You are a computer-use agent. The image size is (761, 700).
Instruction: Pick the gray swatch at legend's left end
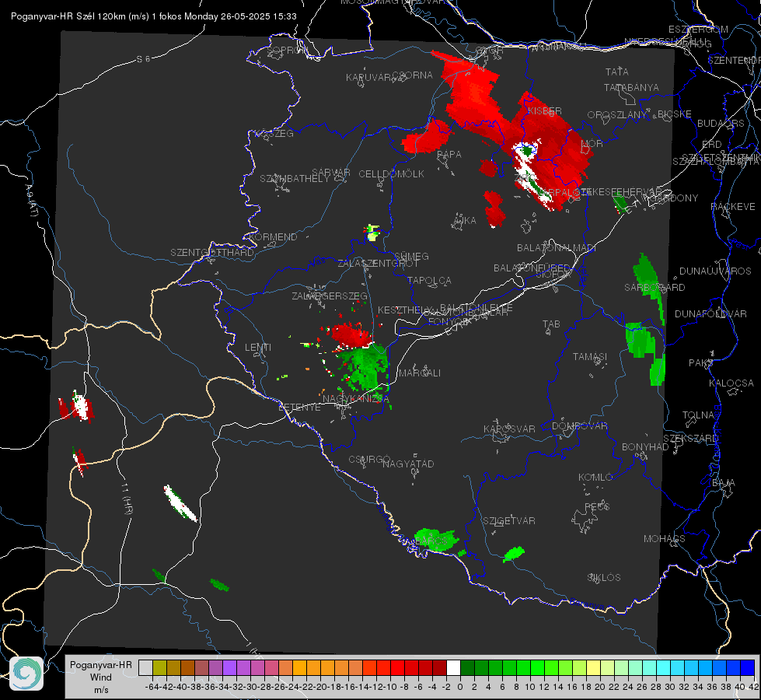coord(145,667)
